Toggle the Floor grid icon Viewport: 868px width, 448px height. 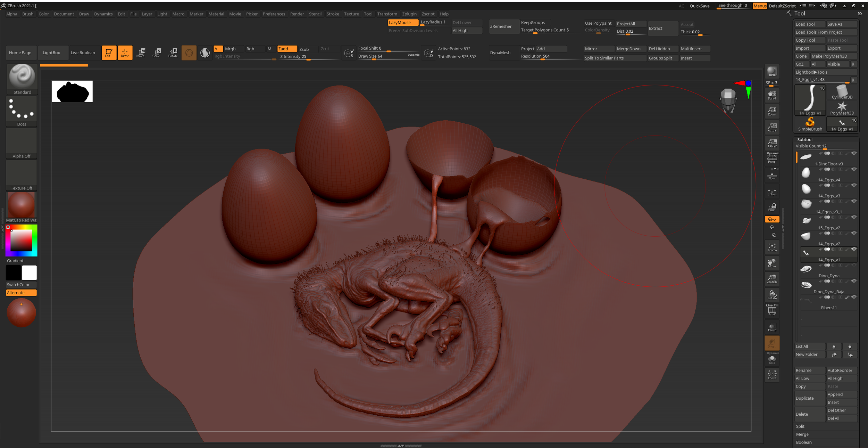pos(772,176)
